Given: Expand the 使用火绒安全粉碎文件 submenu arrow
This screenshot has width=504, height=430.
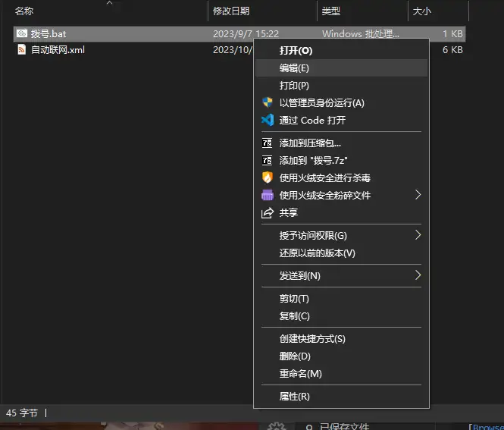Looking at the screenshot, I should pos(418,195).
